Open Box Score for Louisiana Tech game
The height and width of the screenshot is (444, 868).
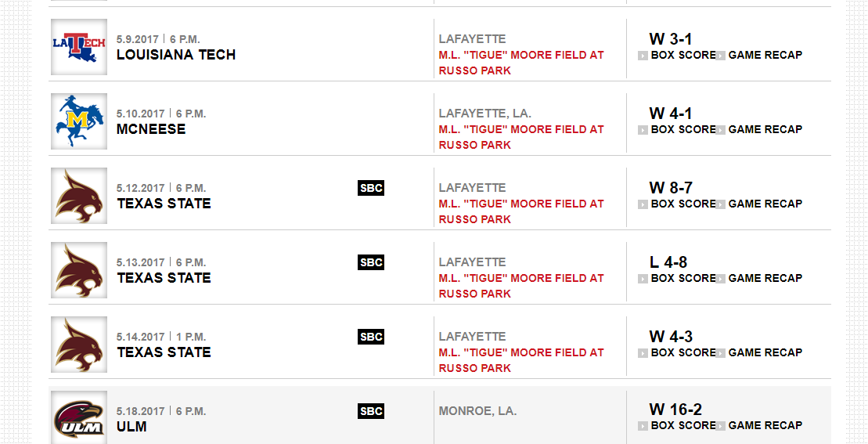click(x=683, y=55)
